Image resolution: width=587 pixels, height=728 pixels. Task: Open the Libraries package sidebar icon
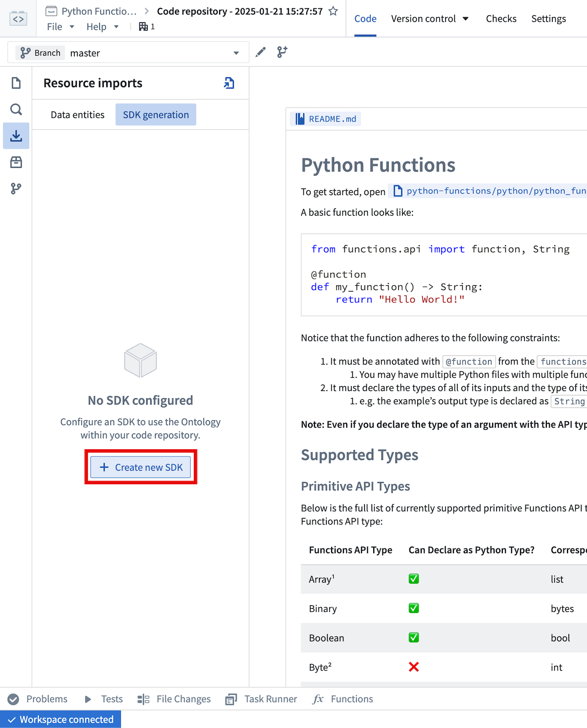[x=16, y=162]
